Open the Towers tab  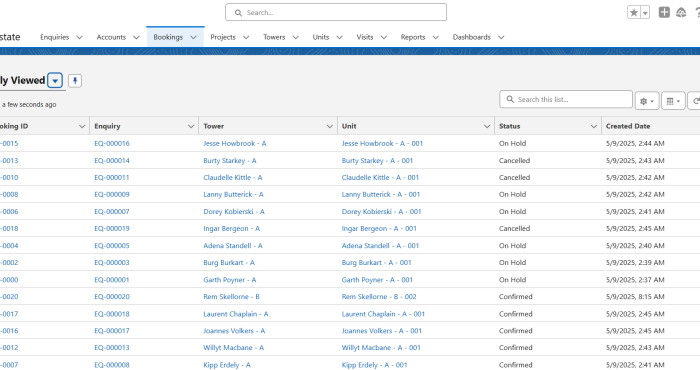pyautogui.click(x=274, y=37)
